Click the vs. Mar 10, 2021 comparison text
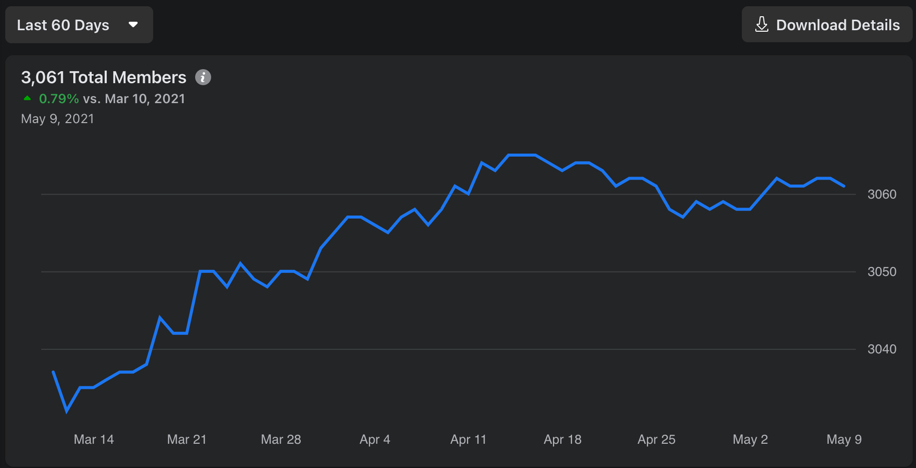The height and width of the screenshot is (468, 916). pos(134,99)
